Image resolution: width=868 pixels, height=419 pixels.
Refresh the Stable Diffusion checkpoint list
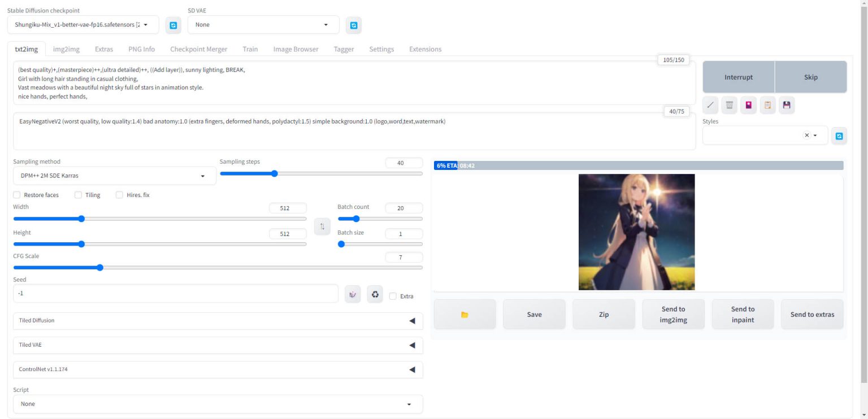coord(173,25)
